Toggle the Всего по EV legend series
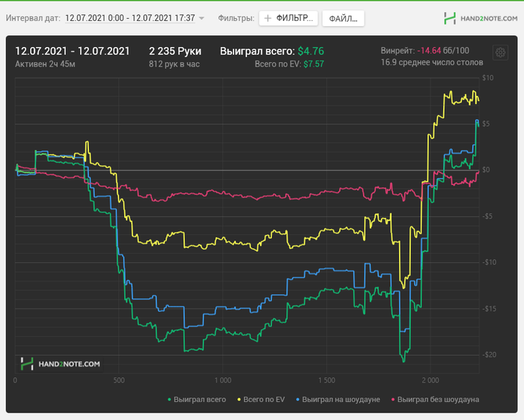The image size is (524, 420). click(x=261, y=399)
